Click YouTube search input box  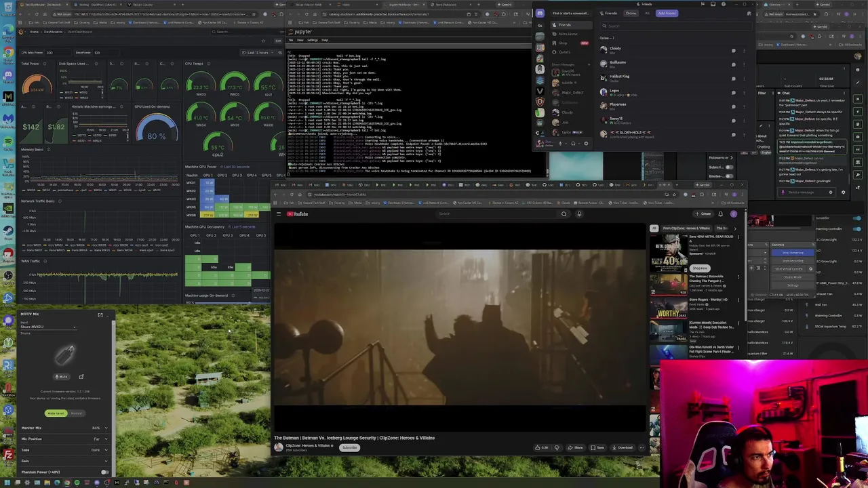pos(495,213)
